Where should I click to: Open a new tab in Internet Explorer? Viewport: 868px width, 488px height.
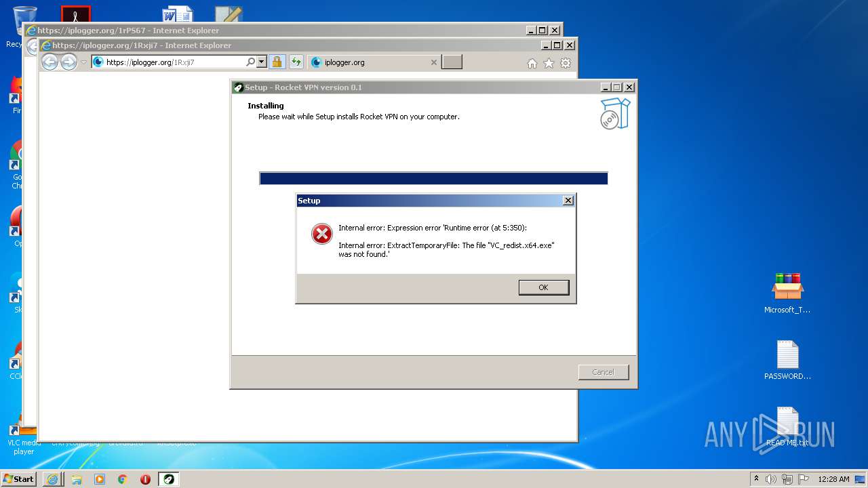point(452,62)
